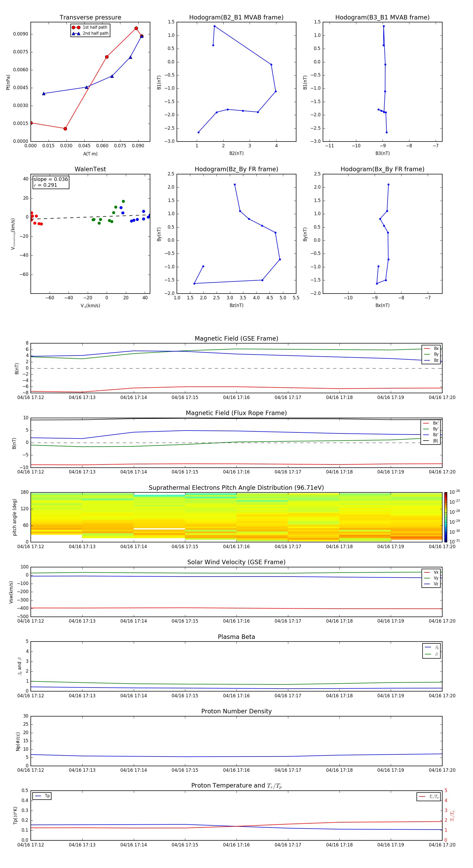Click the 'Bx' entry in GSE legend
Screen dimensions: 473x868
pyautogui.click(x=431, y=349)
